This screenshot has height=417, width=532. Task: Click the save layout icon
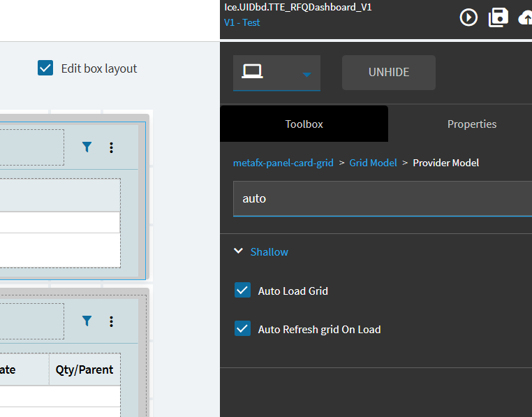tap(498, 17)
